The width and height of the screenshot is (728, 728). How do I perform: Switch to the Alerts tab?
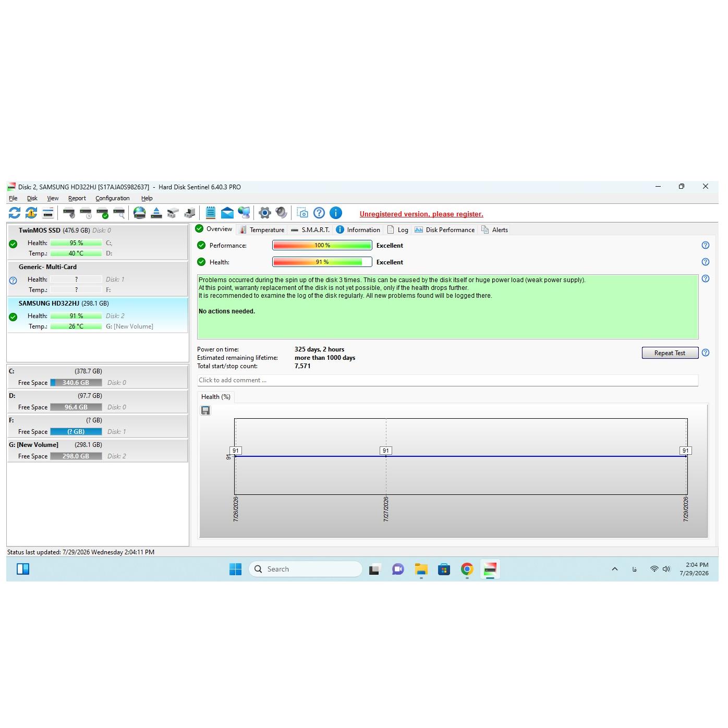pyautogui.click(x=494, y=229)
